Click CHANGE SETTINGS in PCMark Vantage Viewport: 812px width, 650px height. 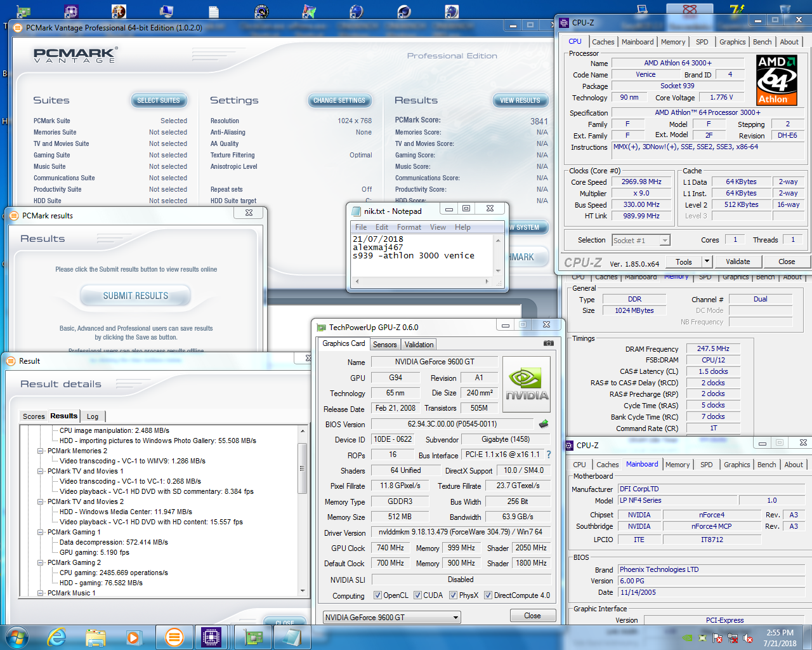(339, 100)
